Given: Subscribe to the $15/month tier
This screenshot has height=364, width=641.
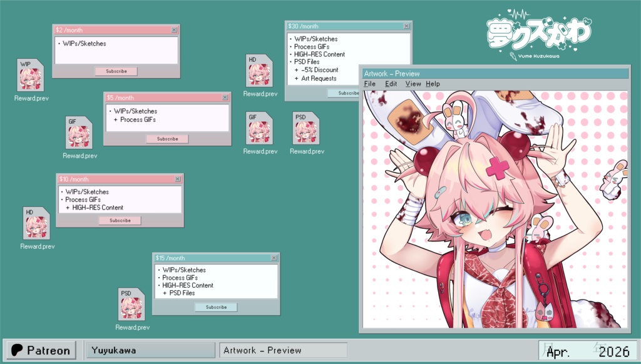Looking at the screenshot, I should pos(216,307).
